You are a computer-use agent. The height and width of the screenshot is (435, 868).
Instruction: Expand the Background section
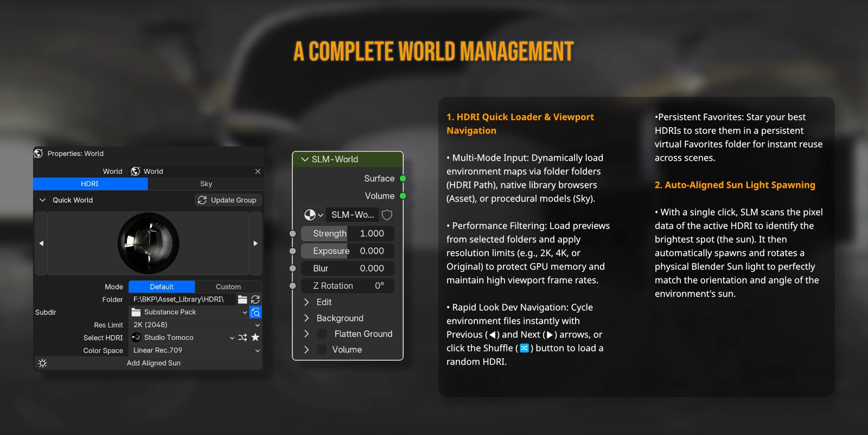click(x=307, y=318)
